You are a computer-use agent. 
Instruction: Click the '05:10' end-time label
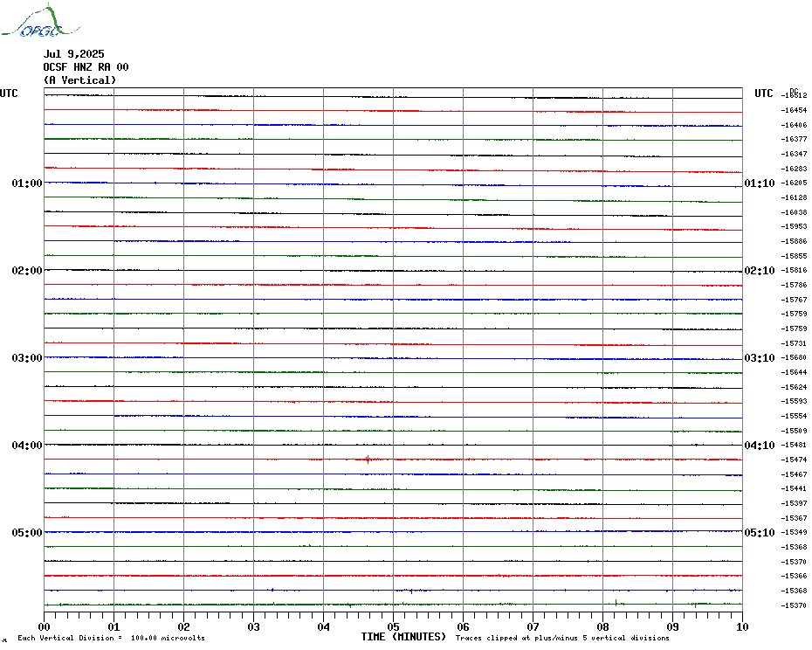(x=760, y=533)
